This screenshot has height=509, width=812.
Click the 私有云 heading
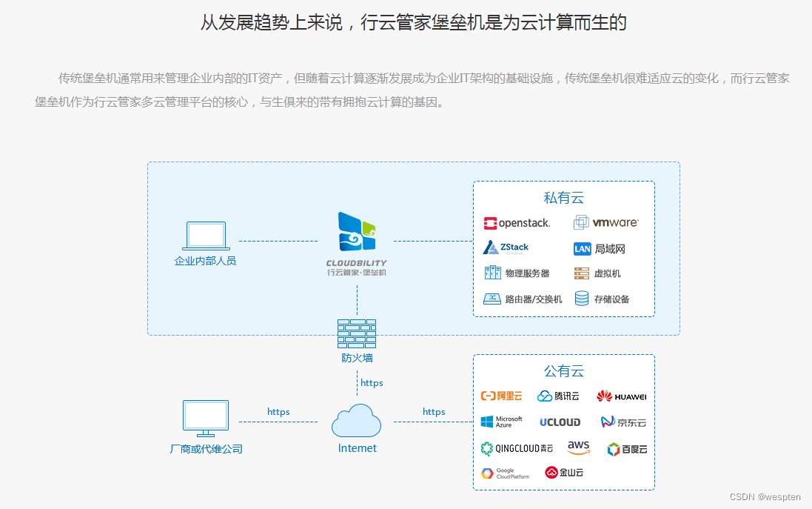563,198
